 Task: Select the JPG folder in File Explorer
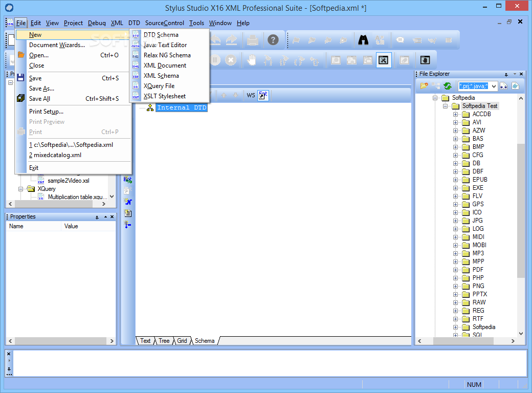(477, 220)
